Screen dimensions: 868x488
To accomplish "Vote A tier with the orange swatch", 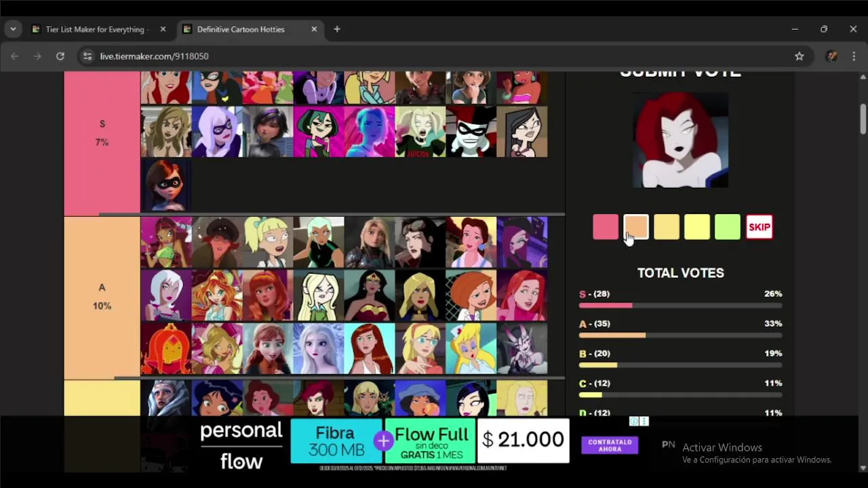I will click(636, 227).
